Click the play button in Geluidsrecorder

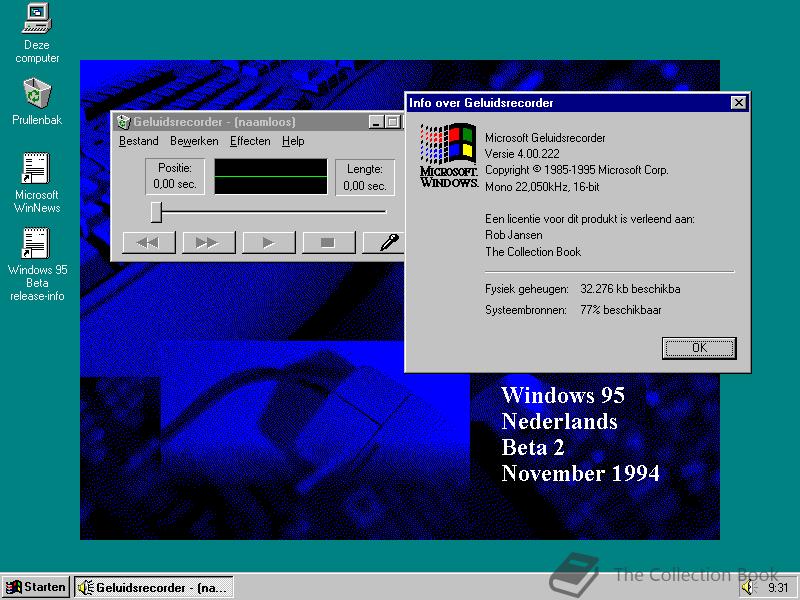coord(269,242)
